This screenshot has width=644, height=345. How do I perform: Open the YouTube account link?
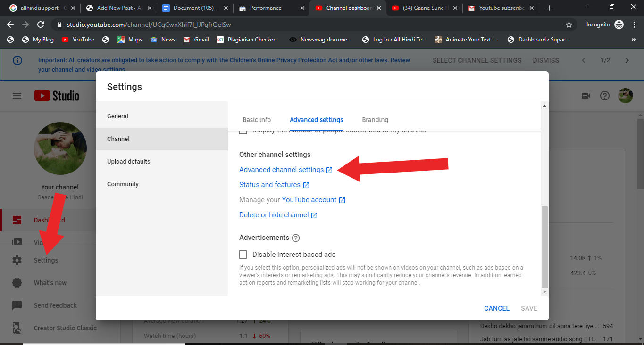(x=313, y=200)
